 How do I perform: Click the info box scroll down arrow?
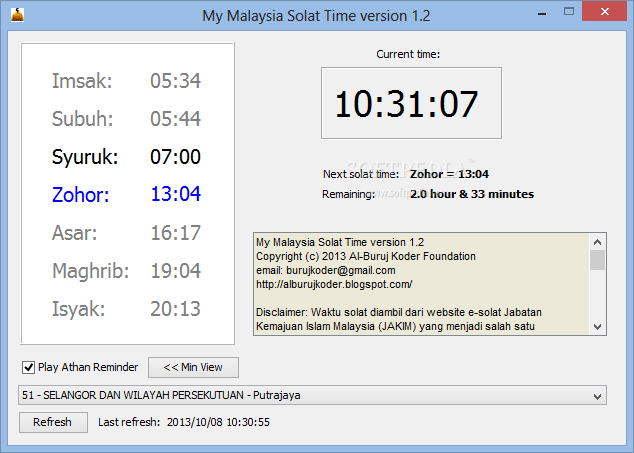(597, 326)
